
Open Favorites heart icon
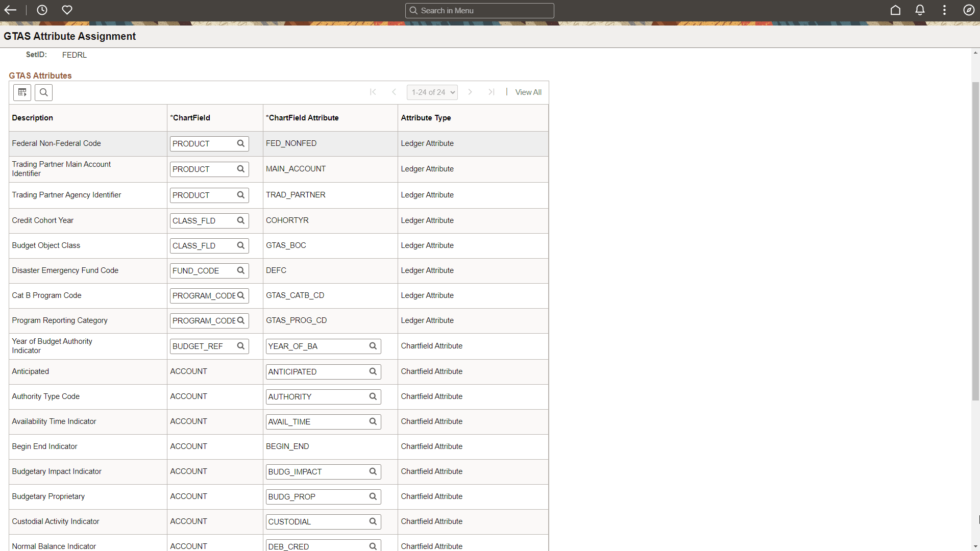[x=67, y=10]
